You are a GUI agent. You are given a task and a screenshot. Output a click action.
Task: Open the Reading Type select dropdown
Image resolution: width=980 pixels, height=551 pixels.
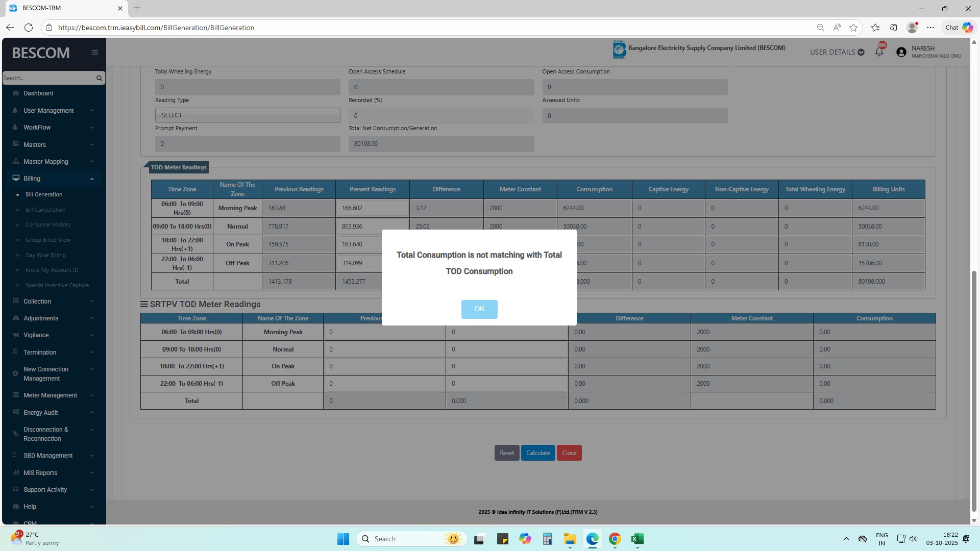[248, 115]
